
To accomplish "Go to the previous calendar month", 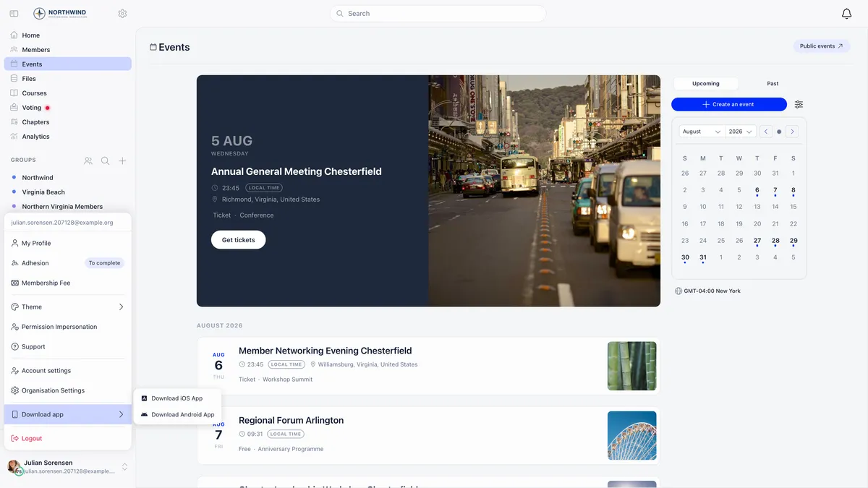I will click(x=766, y=132).
